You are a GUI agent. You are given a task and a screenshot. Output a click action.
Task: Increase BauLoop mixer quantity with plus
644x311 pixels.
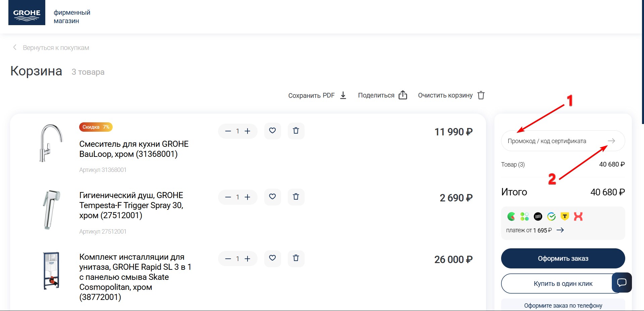[248, 131]
